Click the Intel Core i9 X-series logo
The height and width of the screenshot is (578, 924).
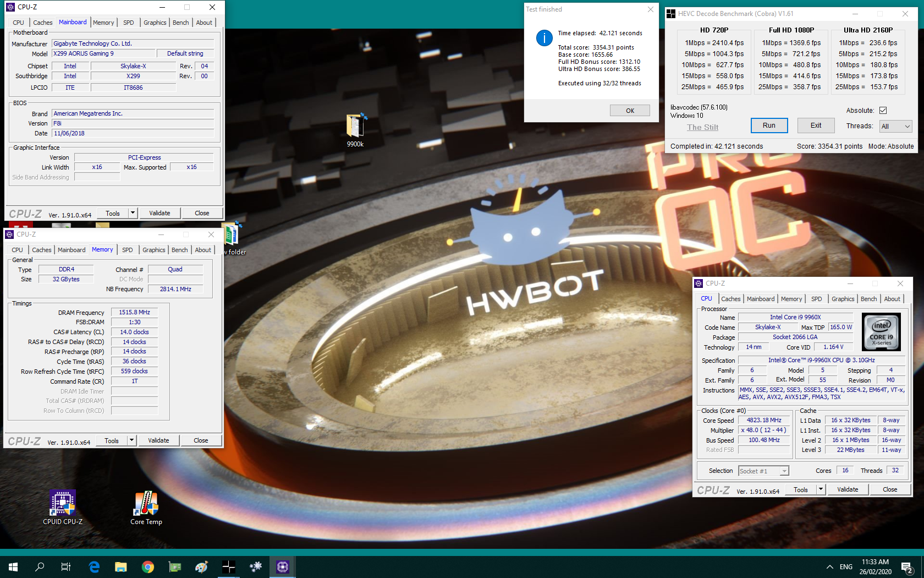coord(881,332)
